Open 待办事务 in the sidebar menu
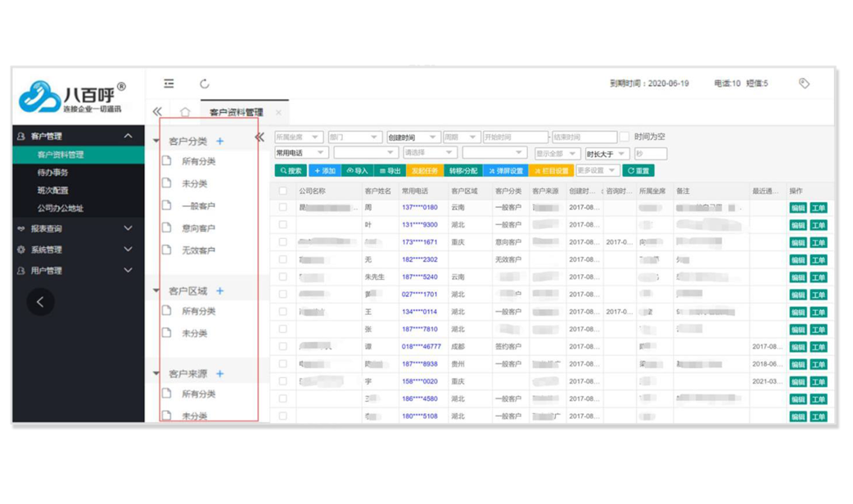This screenshot has height=504, width=853. [53, 173]
